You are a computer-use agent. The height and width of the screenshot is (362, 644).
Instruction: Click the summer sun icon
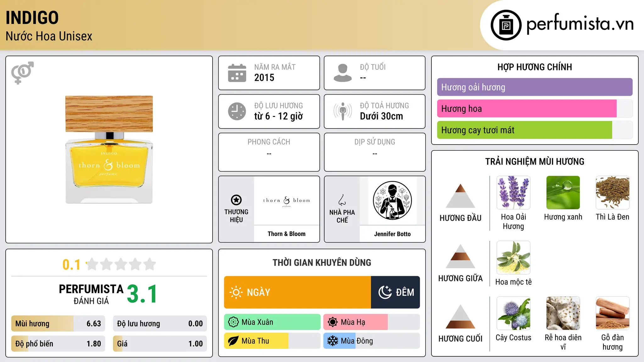[333, 322]
